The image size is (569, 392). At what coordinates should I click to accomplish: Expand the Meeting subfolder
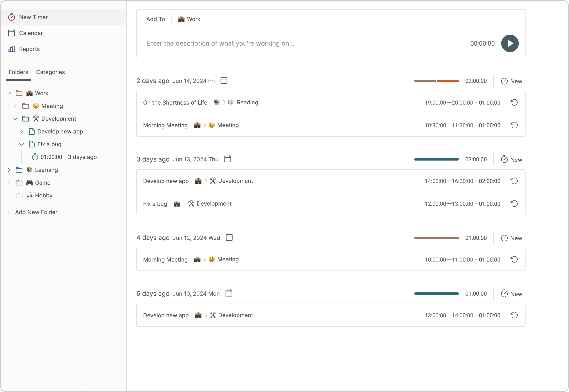pos(15,106)
